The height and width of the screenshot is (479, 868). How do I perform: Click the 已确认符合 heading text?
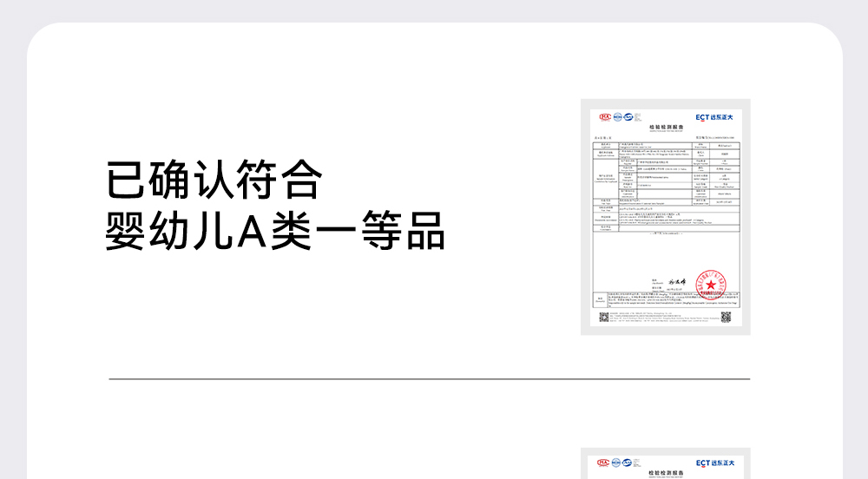point(214,180)
